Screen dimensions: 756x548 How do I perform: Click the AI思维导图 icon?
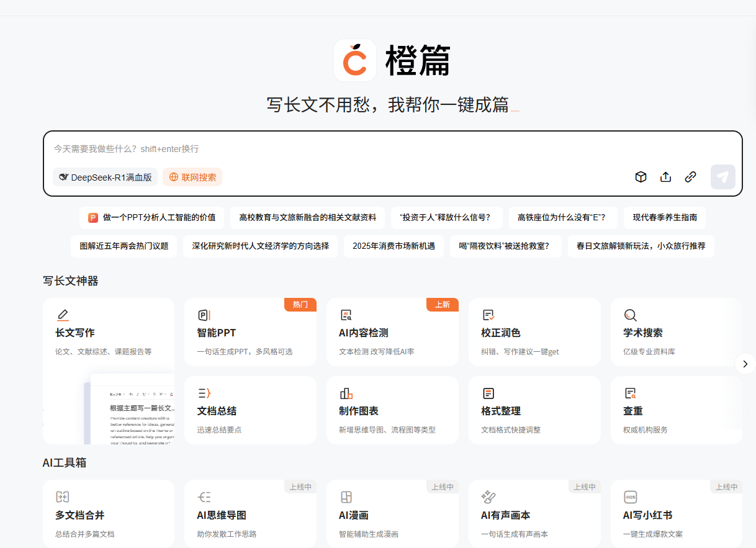point(204,497)
